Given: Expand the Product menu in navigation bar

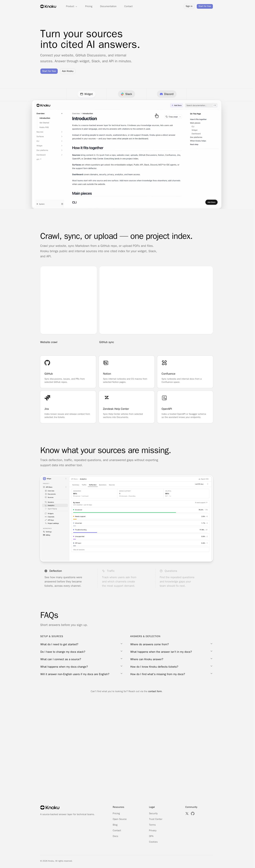Looking at the screenshot, I should point(71,6).
